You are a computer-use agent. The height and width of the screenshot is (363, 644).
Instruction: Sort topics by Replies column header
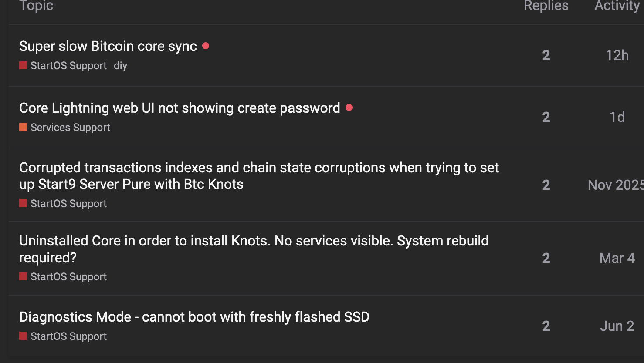[546, 6]
